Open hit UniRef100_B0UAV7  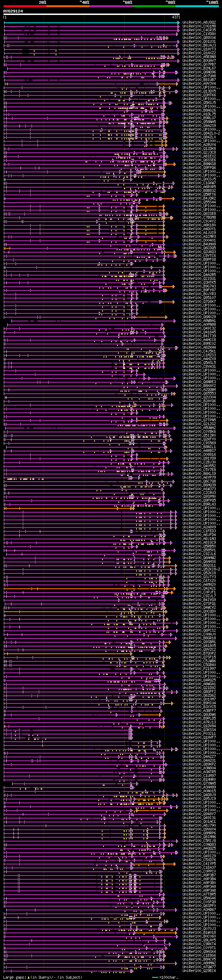[x=199, y=60]
